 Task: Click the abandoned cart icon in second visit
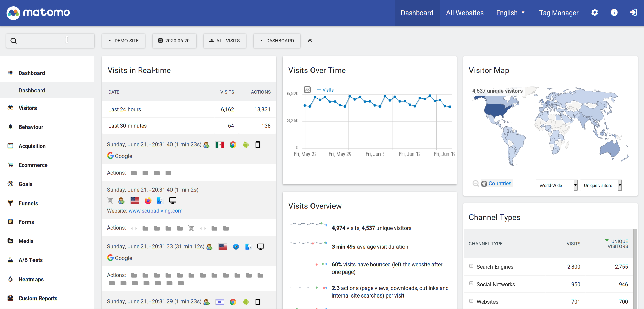click(110, 200)
